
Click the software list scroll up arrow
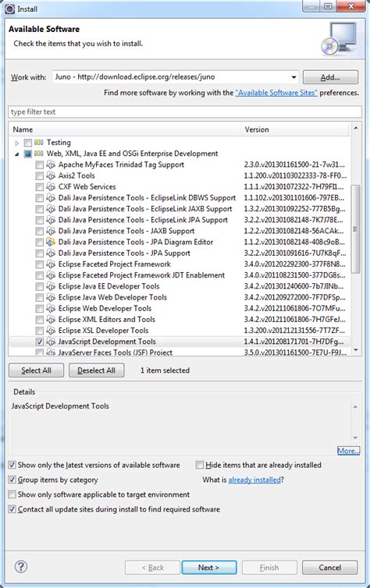click(x=355, y=128)
